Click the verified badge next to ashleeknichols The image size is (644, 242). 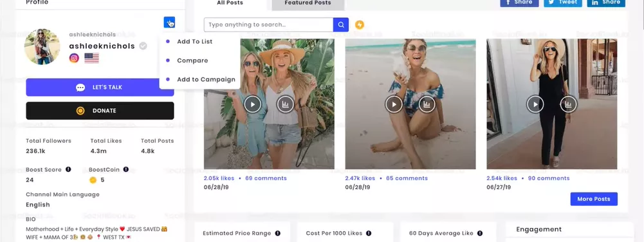tap(143, 46)
